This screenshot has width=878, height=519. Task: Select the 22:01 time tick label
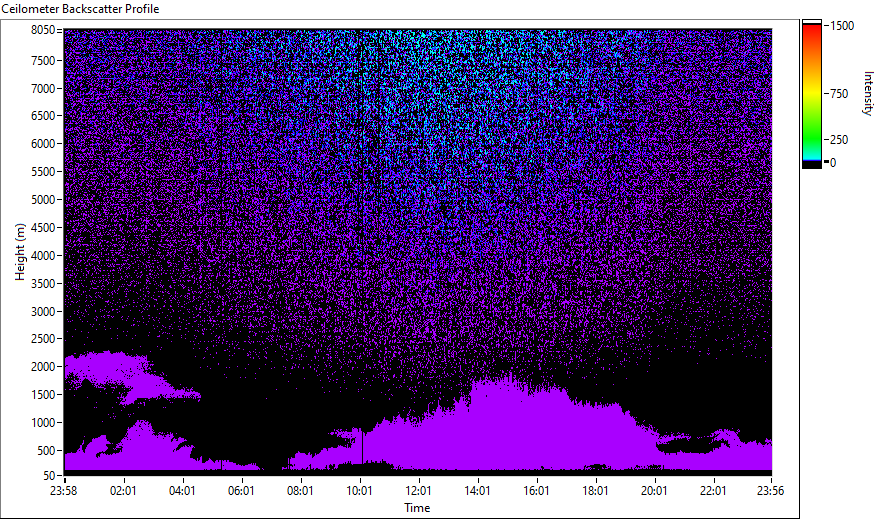713,491
